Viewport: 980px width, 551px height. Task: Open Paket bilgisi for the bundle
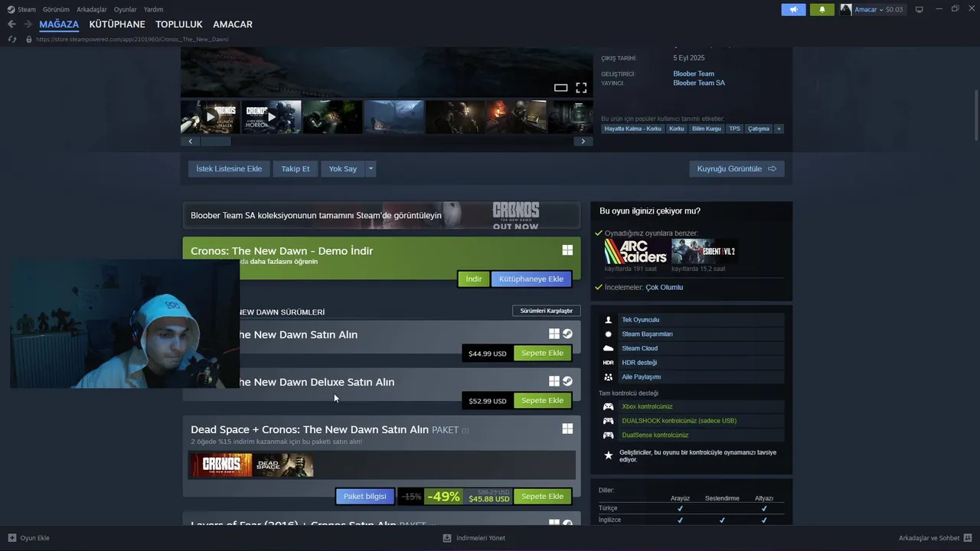tap(365, 496)
